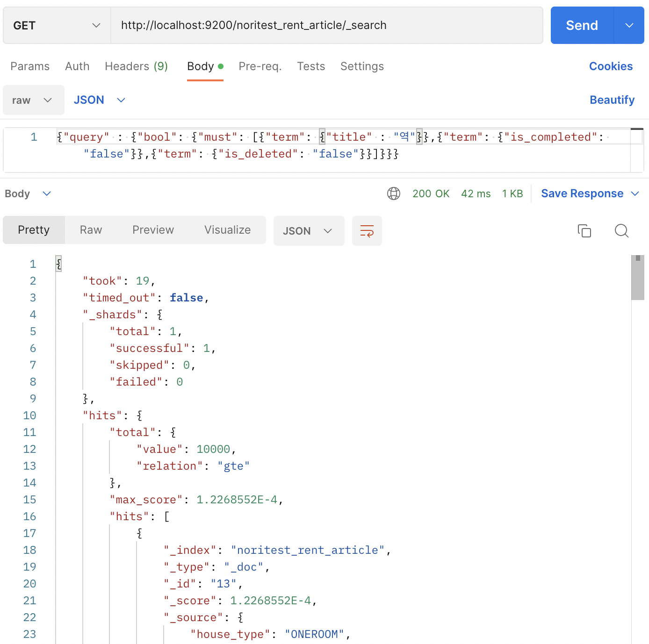Open the Settings tab

[x=362, y=66]
